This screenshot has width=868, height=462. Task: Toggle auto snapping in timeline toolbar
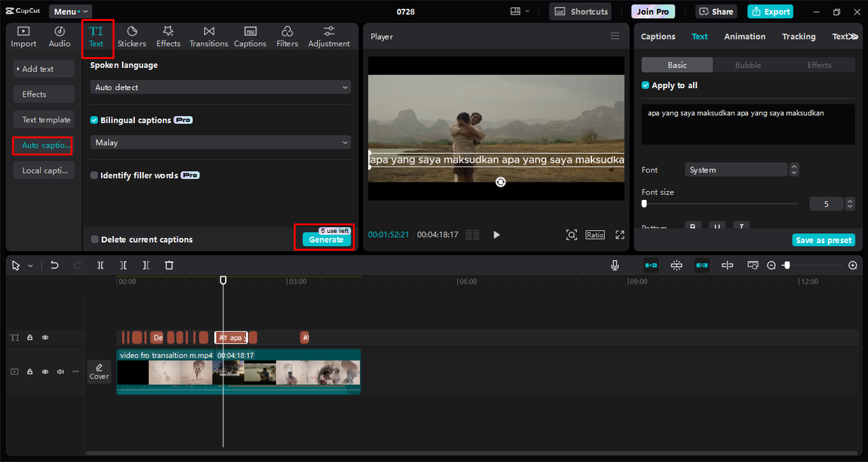coord(677,266)
